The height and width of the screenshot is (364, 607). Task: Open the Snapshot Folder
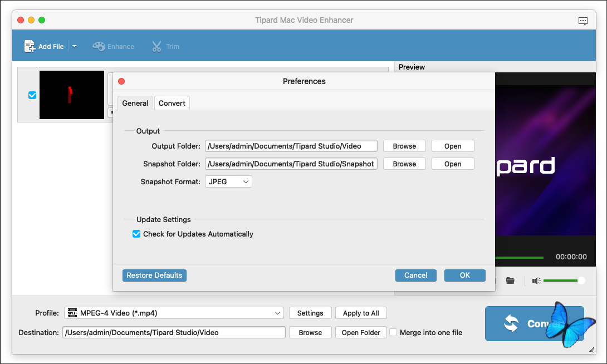pos(453,164)
